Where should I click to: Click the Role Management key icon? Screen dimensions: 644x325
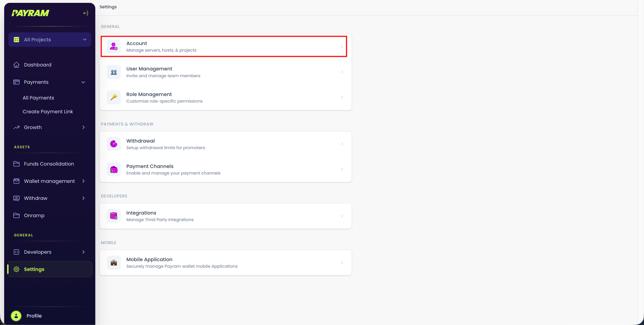point(113,97)
